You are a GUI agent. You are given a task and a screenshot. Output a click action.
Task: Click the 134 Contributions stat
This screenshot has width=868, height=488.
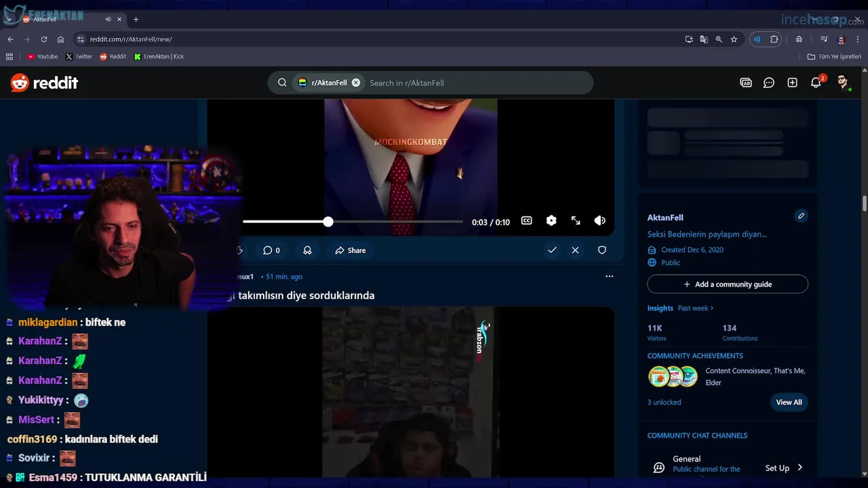(739, 332)
